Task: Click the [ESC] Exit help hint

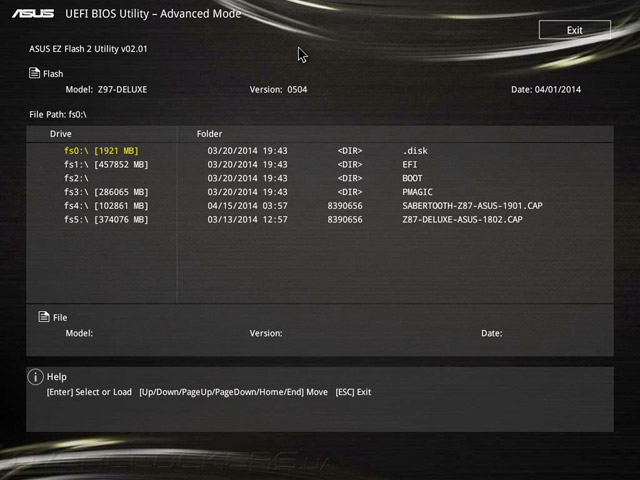Action: click(x=353, y=392)
